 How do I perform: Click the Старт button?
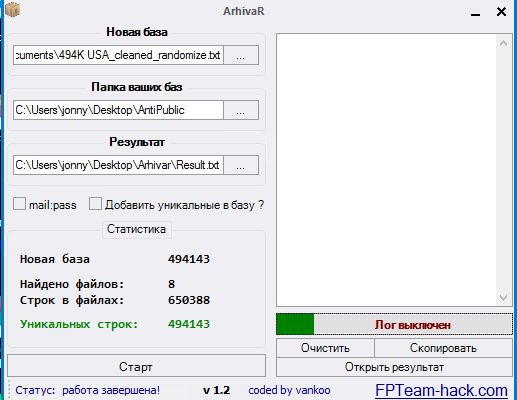click(x=136, y=367)
